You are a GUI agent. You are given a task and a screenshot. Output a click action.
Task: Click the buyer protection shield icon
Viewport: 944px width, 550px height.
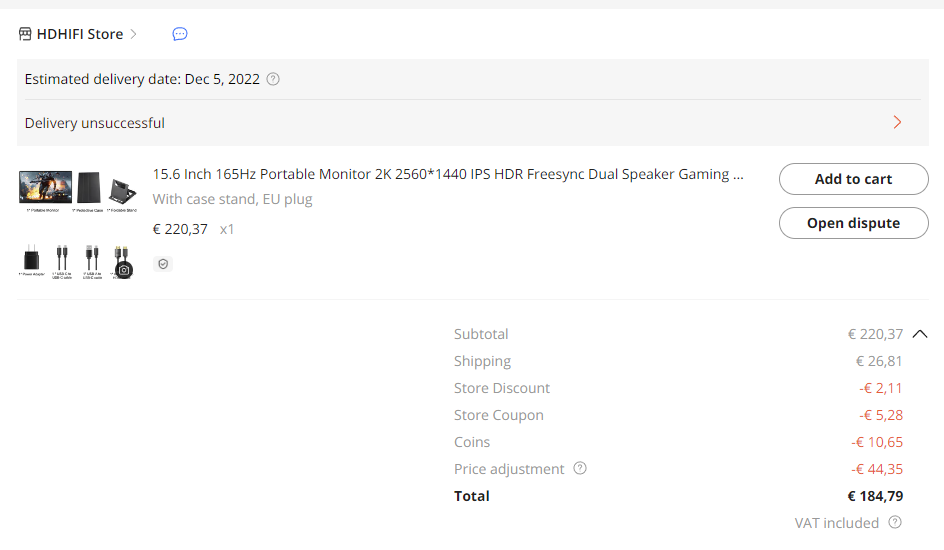(x=163, y=264)
